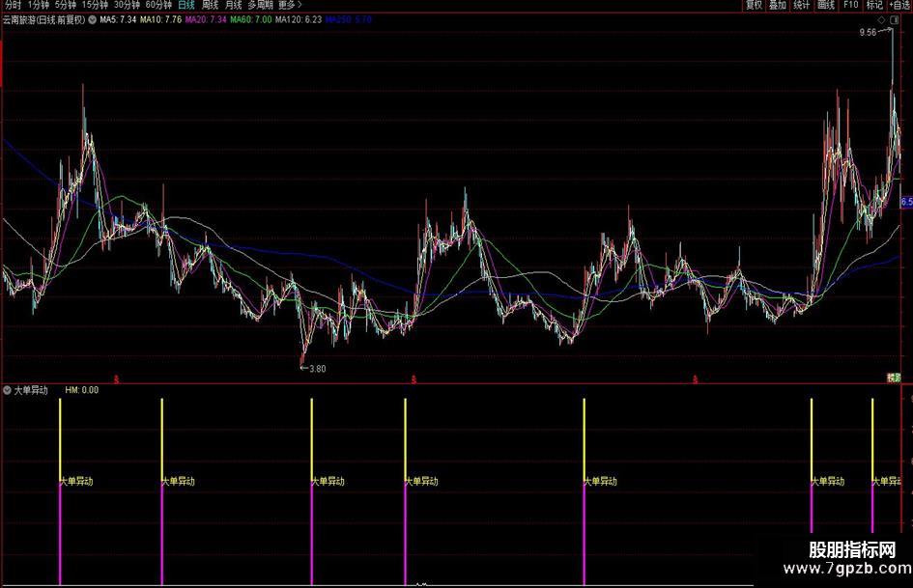Switch to the 月线 monthly tab
The height and width of the screenshot is (588, 913).
[233, 5]
